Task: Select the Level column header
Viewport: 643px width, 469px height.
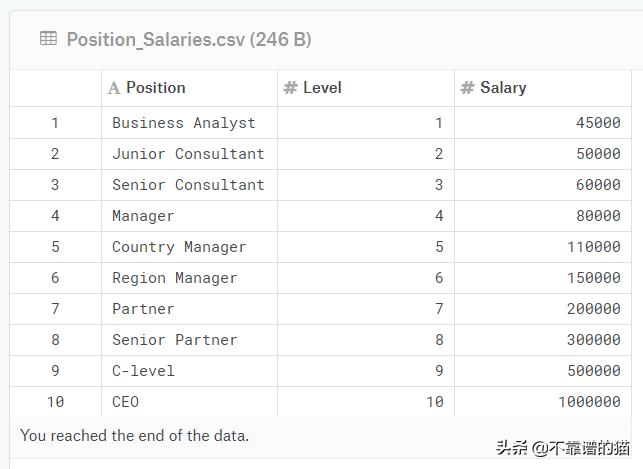Action: tap(322, 88)
